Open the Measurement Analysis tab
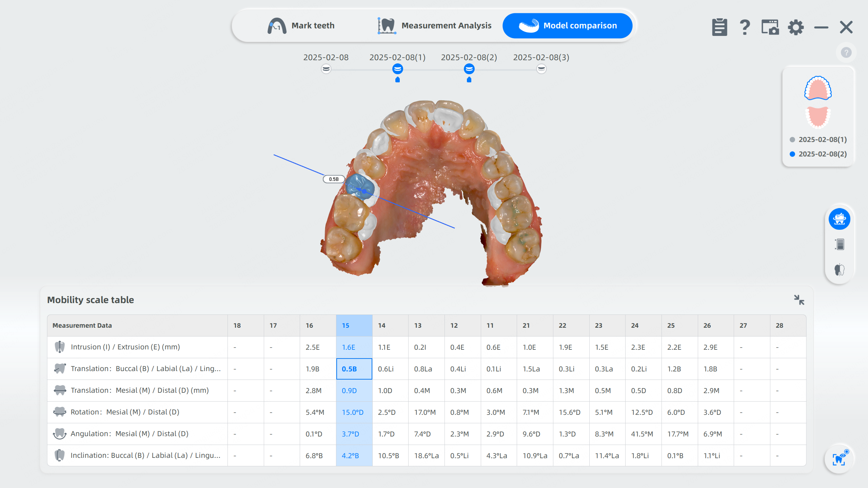868x488 pixels. pos(435,26)
